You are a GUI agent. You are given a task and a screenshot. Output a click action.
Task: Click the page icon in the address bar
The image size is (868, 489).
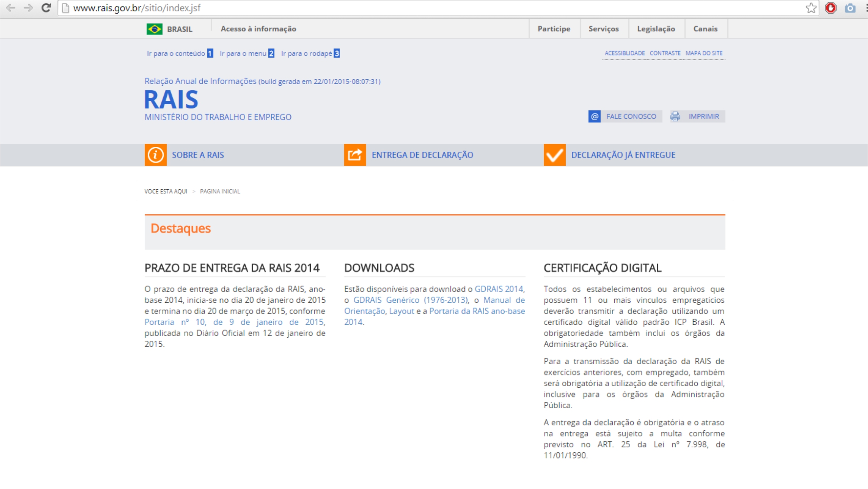point(66,8)
